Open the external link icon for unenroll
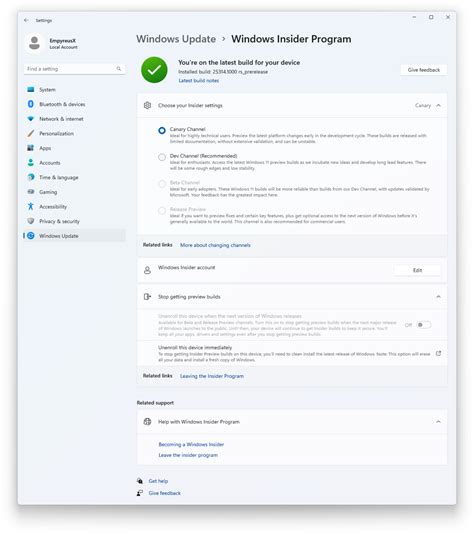This screenshot has height=534, width=474. [x=439, y=354]
